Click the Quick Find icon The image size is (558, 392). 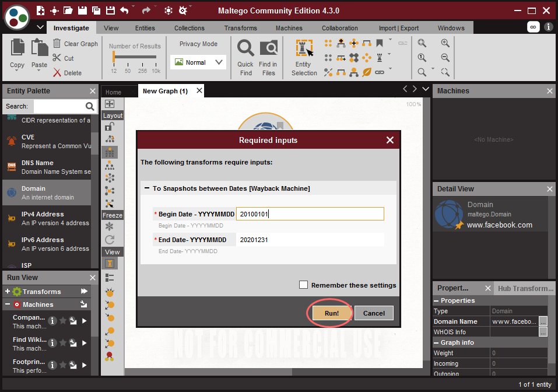[245, 48]
